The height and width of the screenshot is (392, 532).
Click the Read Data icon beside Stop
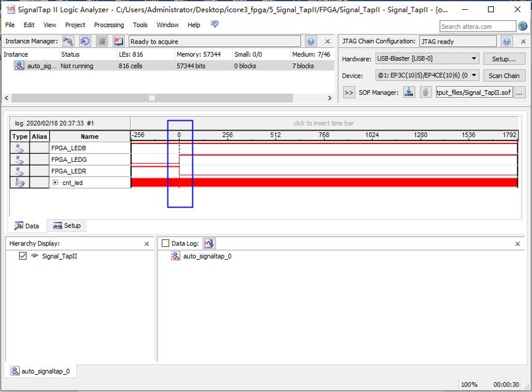(119, 41)
